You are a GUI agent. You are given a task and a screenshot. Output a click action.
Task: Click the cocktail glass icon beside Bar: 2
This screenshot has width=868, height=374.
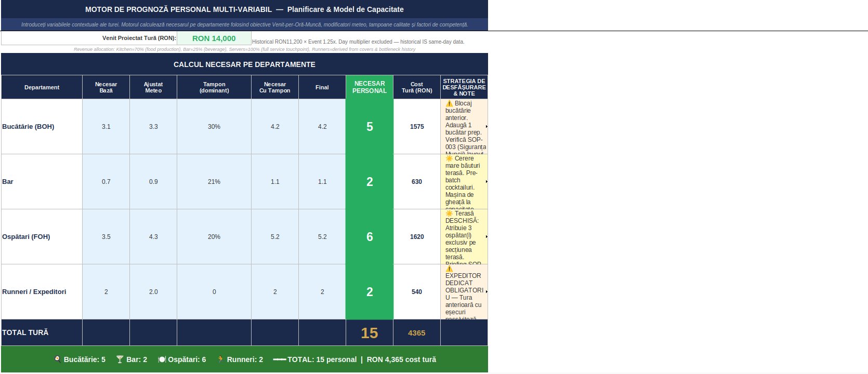[x=120, y=359]
